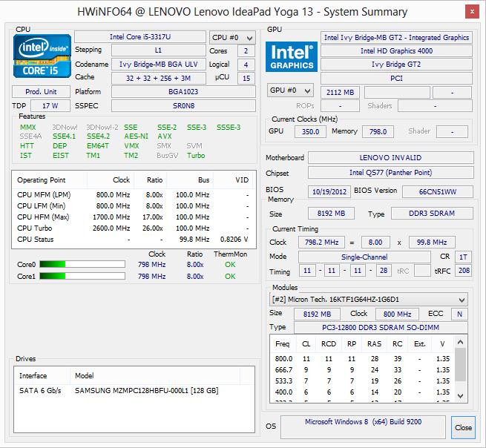The image size is (486, 448).
Task: Click the Close button
Action: (x=463, y=427)
